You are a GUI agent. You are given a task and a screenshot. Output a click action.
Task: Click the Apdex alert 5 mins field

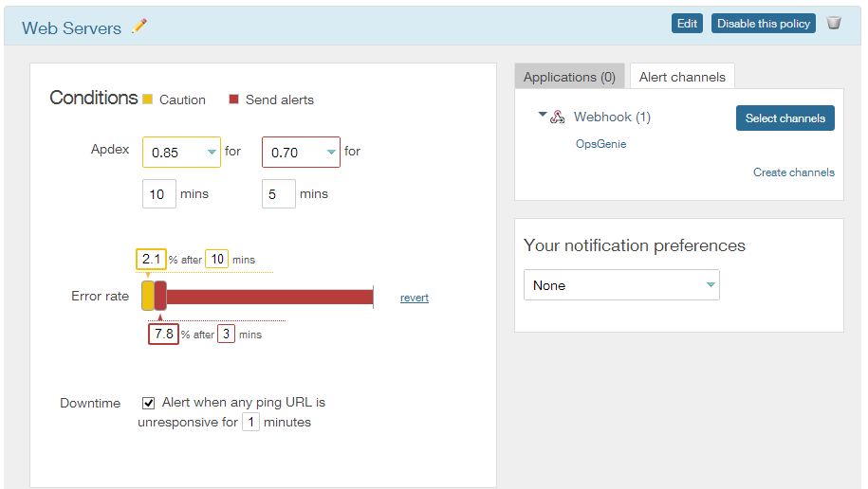(279, 193)
